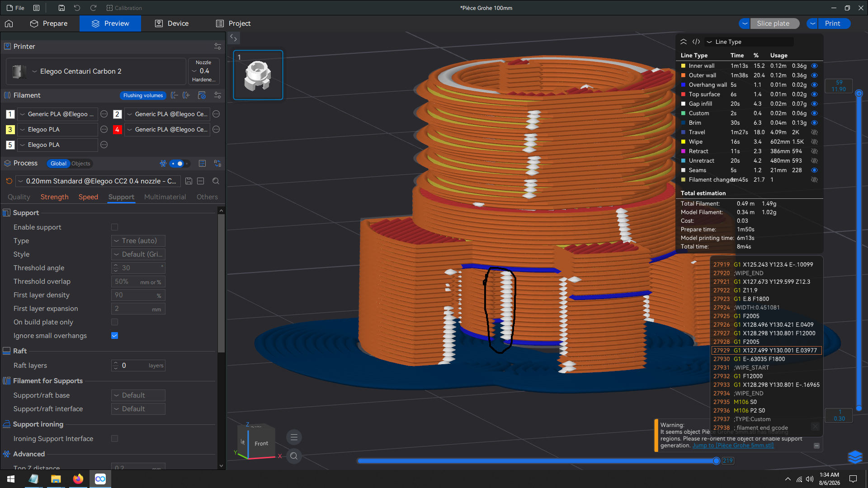868x488 pixels.
Task: Click the save project icon
Action: (x=61, y=8)
